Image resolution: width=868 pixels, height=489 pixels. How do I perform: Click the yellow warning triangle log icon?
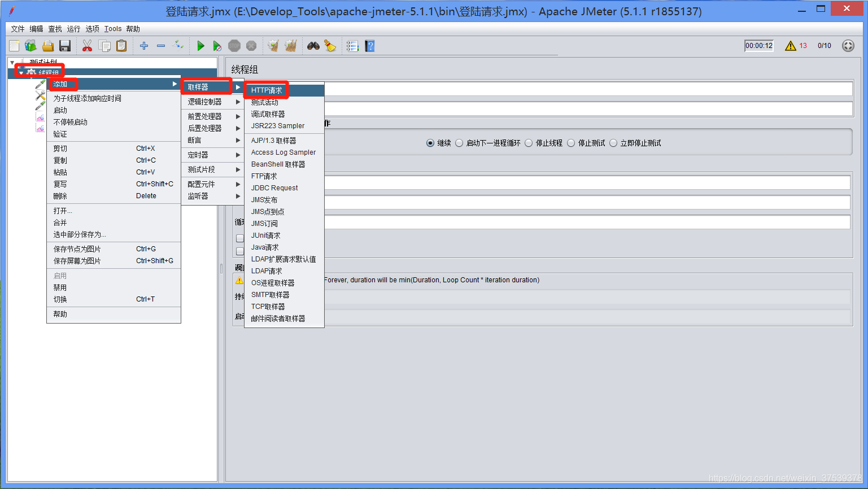point(791,46)
